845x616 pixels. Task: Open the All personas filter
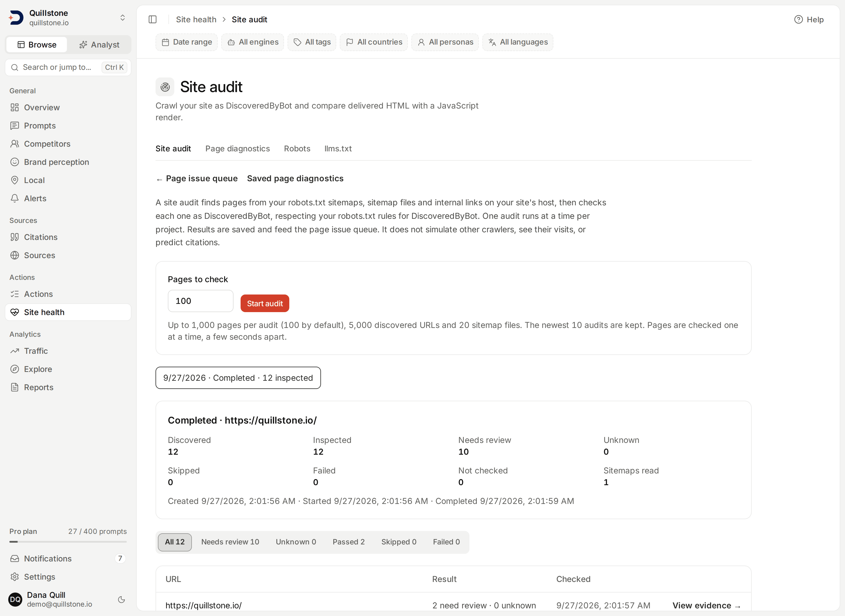[x=445, y=42]
